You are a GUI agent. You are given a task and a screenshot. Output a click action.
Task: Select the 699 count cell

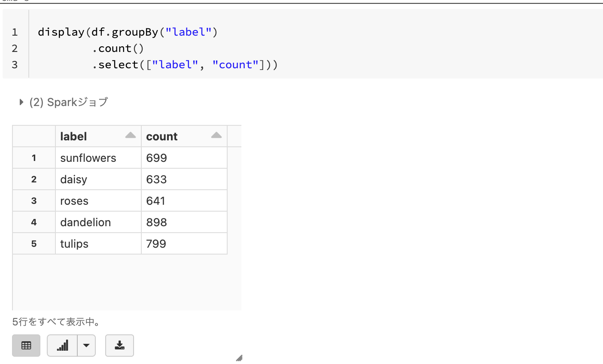pyautogui.click(x=184, y=158)
